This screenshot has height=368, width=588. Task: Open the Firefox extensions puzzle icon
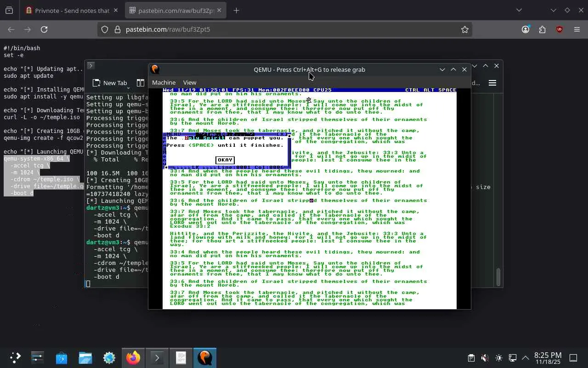point(543,29)
